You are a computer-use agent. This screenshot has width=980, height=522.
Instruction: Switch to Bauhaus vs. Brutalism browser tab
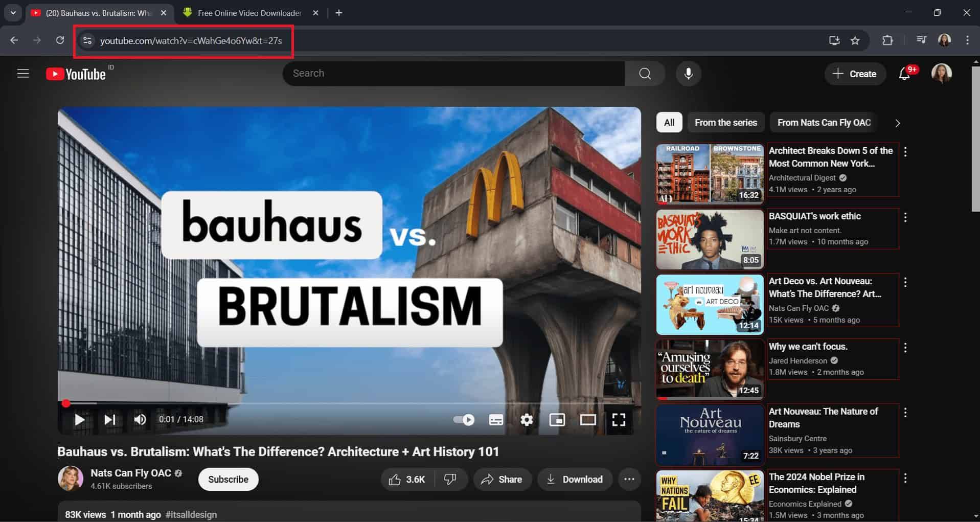(98, 13)
